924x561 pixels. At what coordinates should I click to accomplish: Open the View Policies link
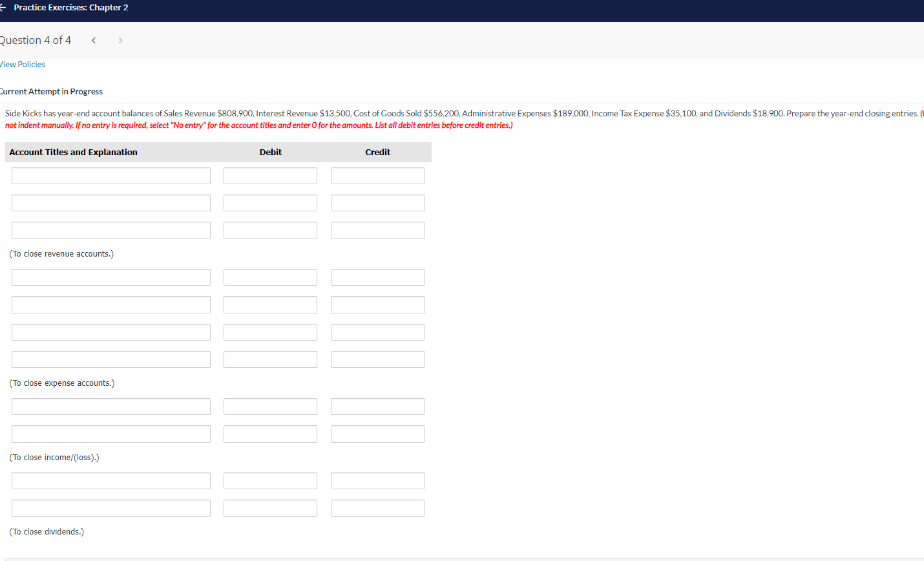pyautogui.click(x=23, y=65)
